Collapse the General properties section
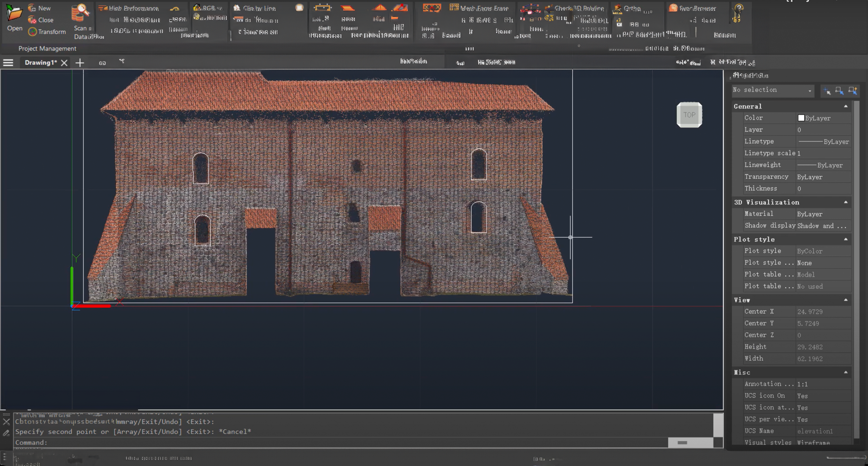The image size is (868, 466). [x=845, y=106]
